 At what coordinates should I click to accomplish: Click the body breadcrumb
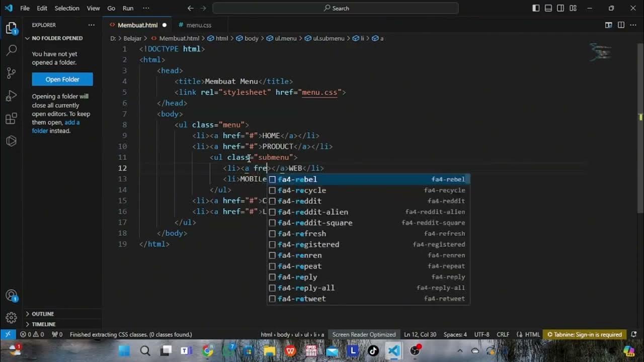point(248,38)
